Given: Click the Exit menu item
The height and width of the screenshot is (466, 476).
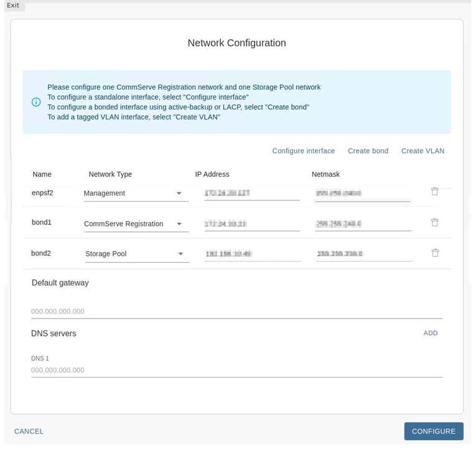Looking at the screenshot, I should (13, 6).
